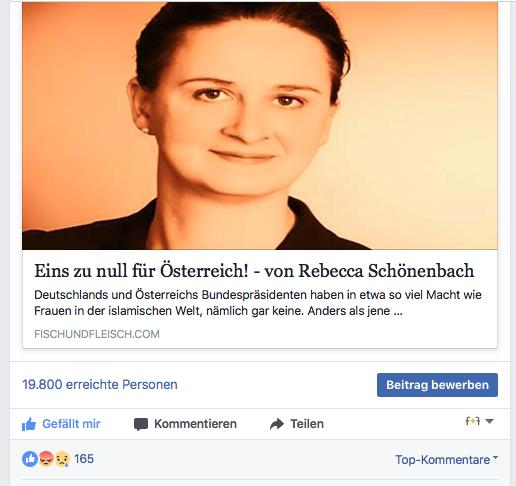Expand the post-as identity dropdown arrow
The height and width of the screenshot is (486, 516).
pyautogui.click(x=489, y=421)
